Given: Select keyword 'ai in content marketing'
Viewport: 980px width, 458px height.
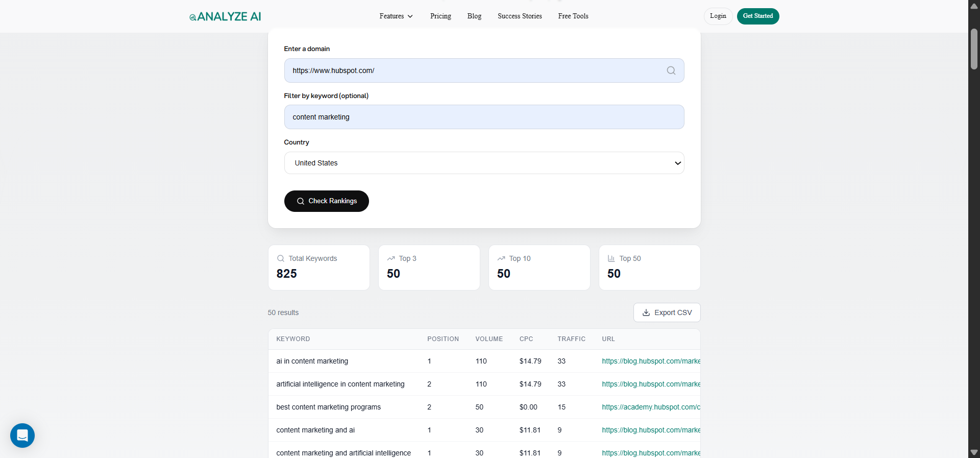Looking at the screenshot, I should click(x=312, y=361).
